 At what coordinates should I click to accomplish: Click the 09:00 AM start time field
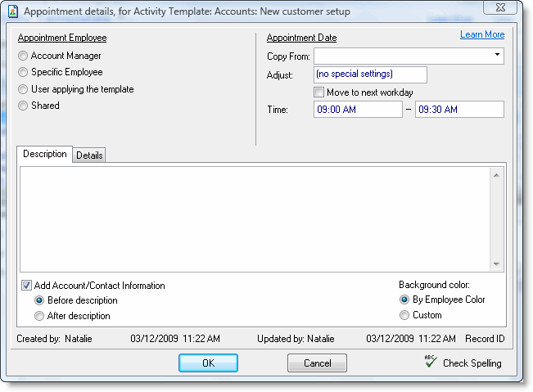tap(357, 110)
